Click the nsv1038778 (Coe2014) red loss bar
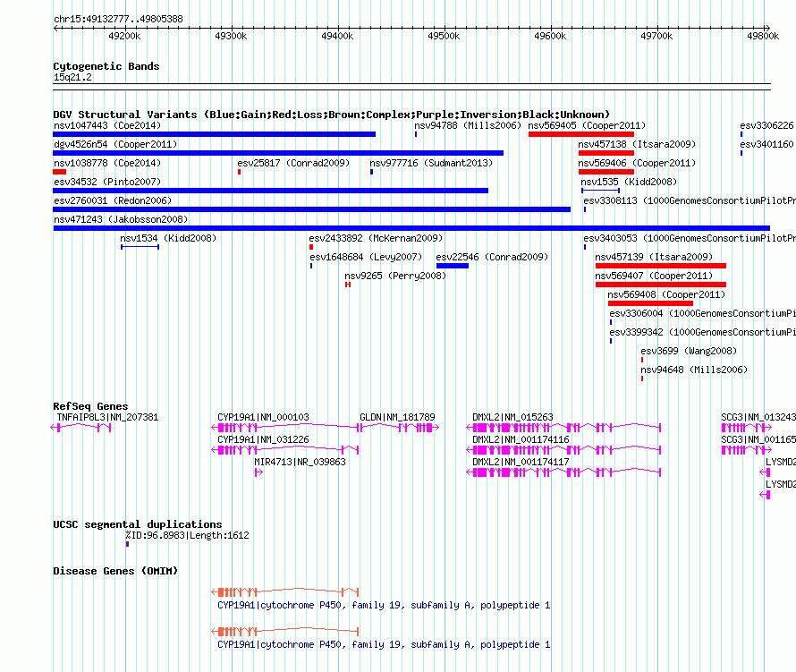 (59, 172)
